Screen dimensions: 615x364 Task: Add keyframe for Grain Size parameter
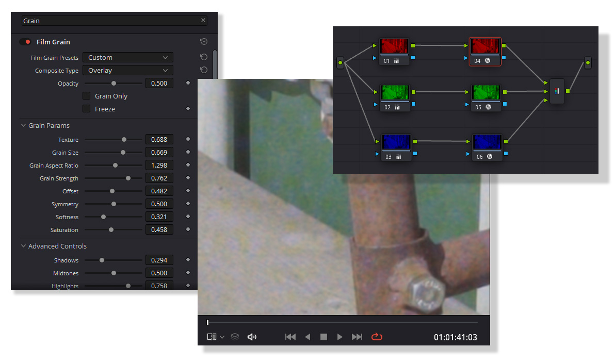(x=188, y=152)
